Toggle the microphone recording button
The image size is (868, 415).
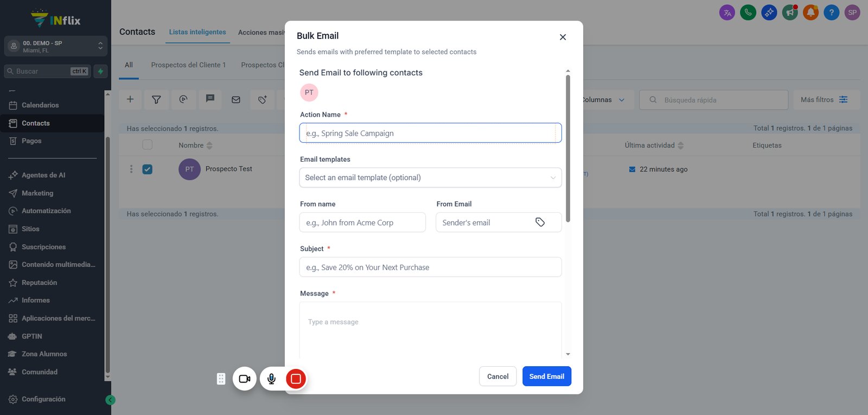tap(271, 379)
